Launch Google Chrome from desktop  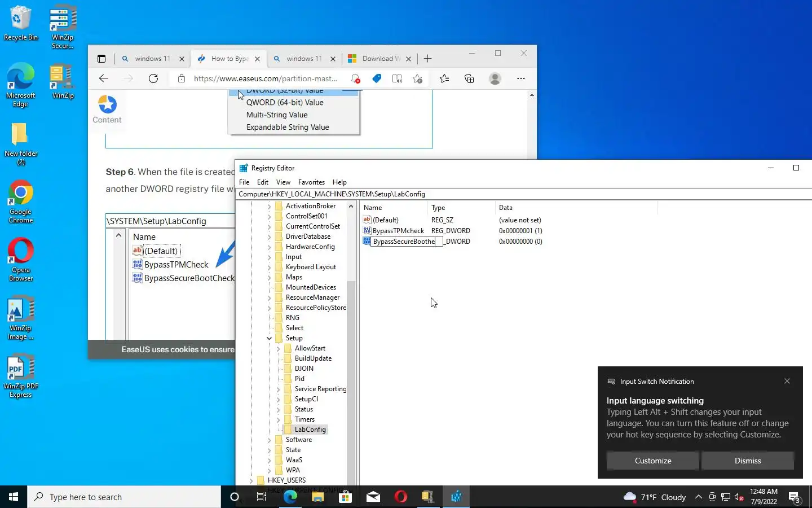pyautogui.click(x=20, y=202)
